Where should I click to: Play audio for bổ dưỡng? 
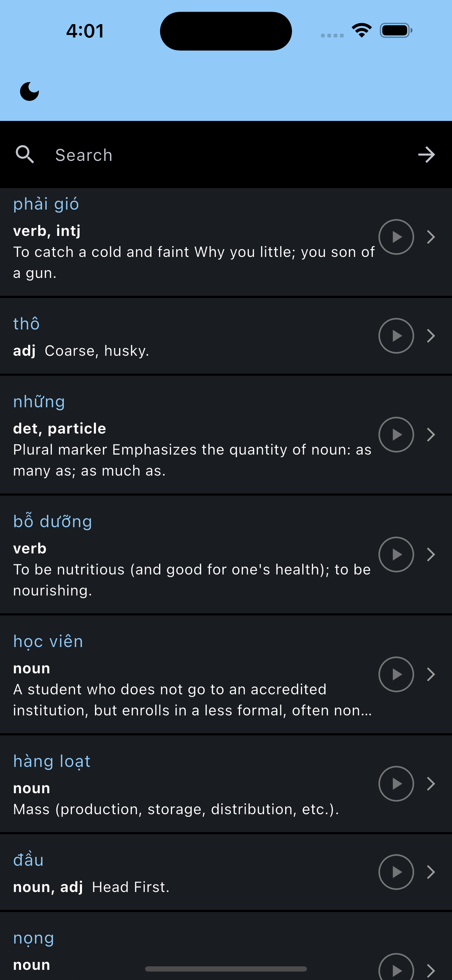click(x=396, y=554)
